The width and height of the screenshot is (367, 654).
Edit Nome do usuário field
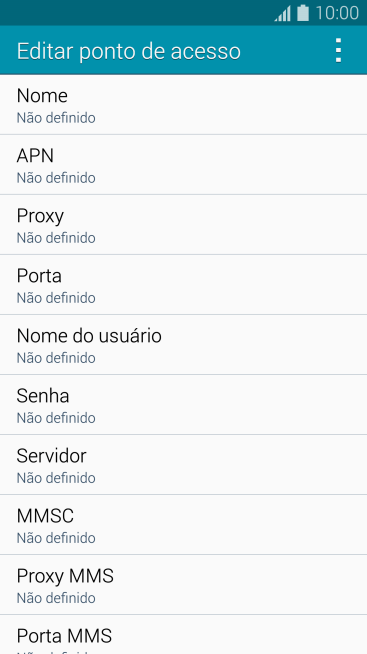pyautogui.click(x=184, y=345)
